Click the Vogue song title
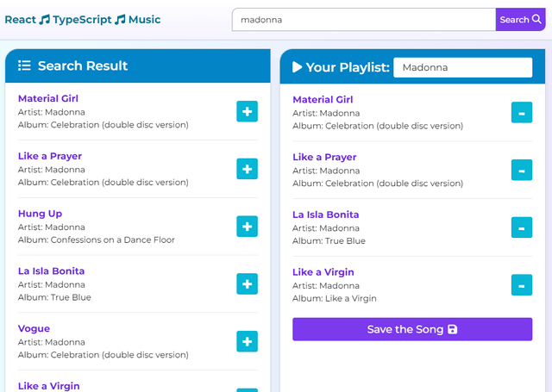Screen dimensions: 552x392 [x=34, y=328]
